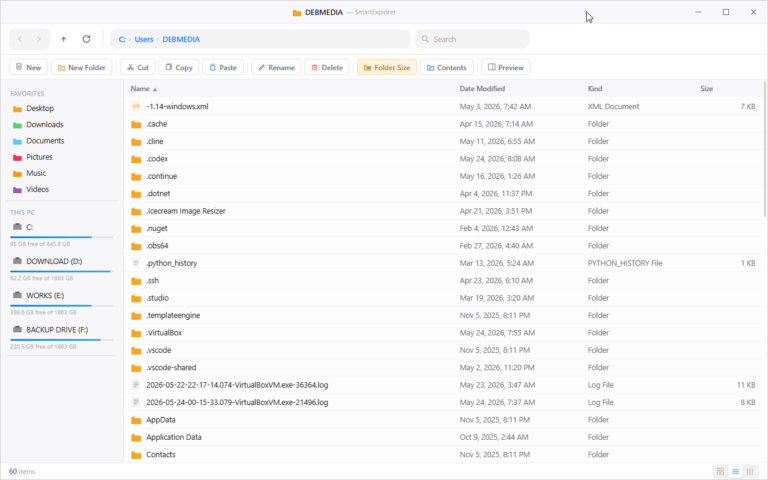Click WORKS (E:) usage bar
The image size is (768, 480).
tap(62, 306)
